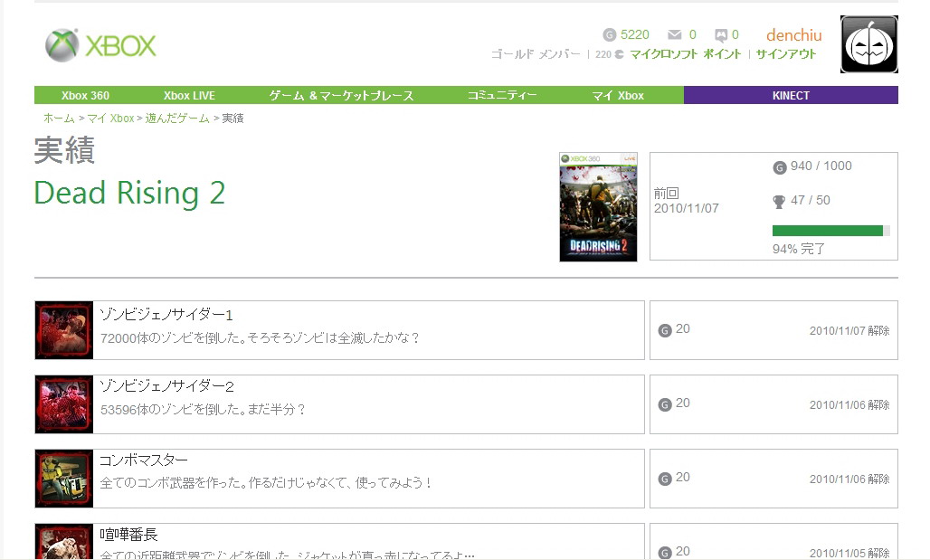The image size is (930, 560).
Task: Click the 53596体のゾンビを倒した description
Action: click(203, 409)
